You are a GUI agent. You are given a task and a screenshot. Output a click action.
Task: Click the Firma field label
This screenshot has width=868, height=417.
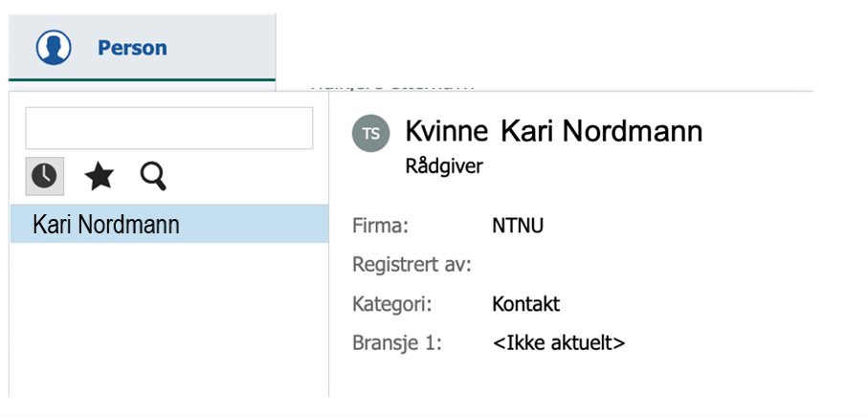(380, 226)
